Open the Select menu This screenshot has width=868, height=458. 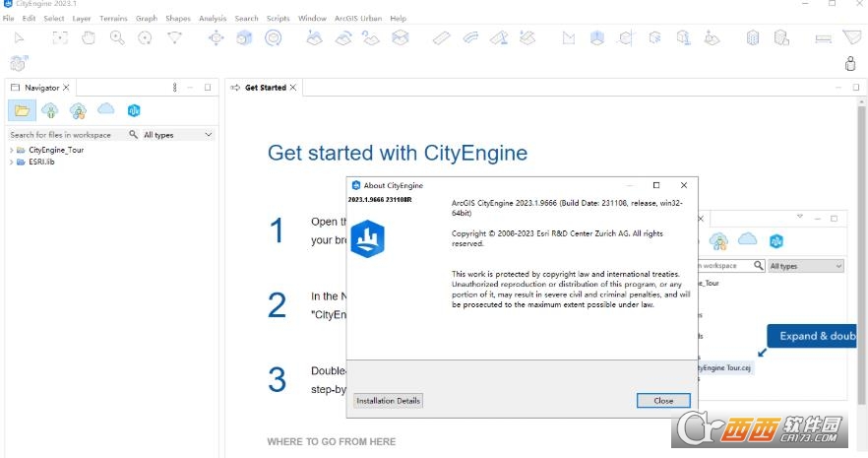54,19
